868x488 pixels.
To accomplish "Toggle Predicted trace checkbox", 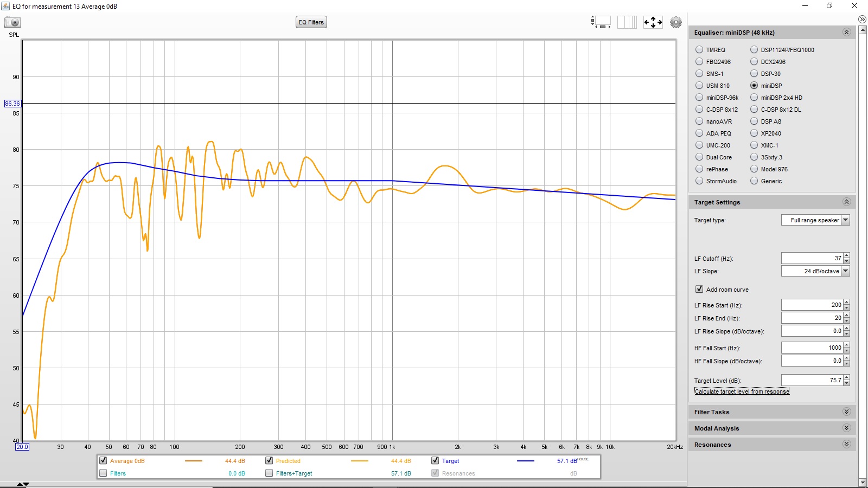I will click(269, 460).
